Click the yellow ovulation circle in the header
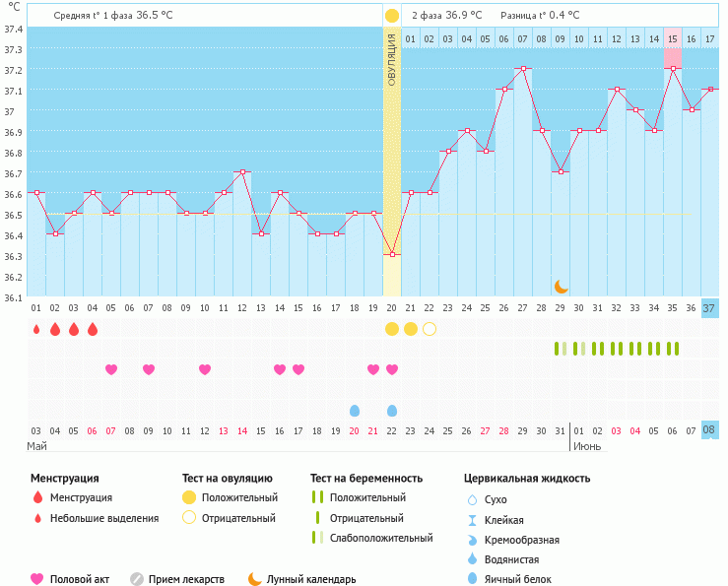This screenshot has width=728, height=586. point(392,15)
